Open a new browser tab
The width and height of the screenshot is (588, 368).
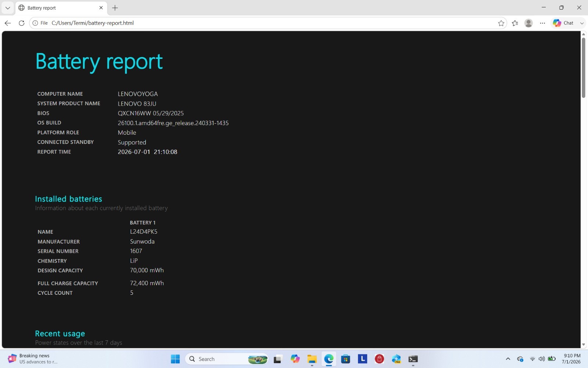(115, 8)
